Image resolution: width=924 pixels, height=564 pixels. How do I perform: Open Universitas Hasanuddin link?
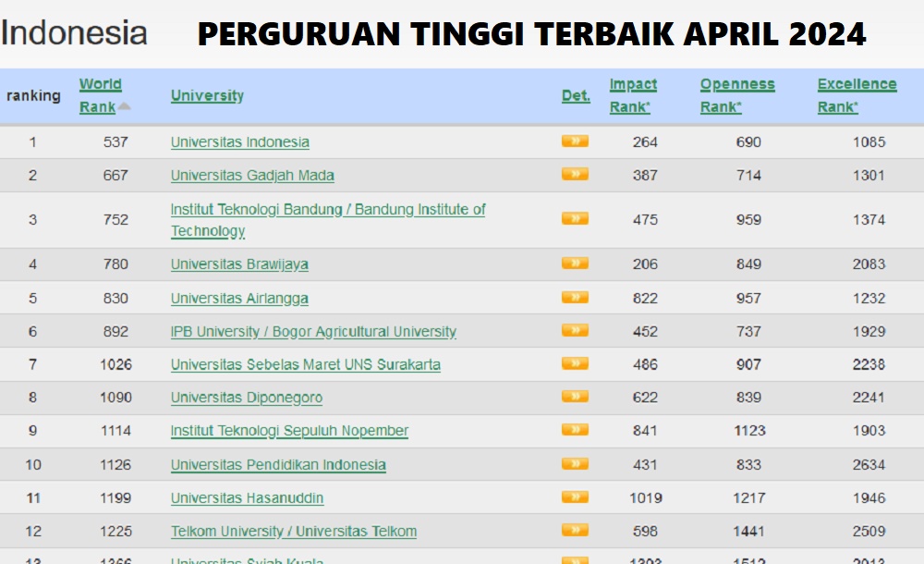(x=247, y=497)
